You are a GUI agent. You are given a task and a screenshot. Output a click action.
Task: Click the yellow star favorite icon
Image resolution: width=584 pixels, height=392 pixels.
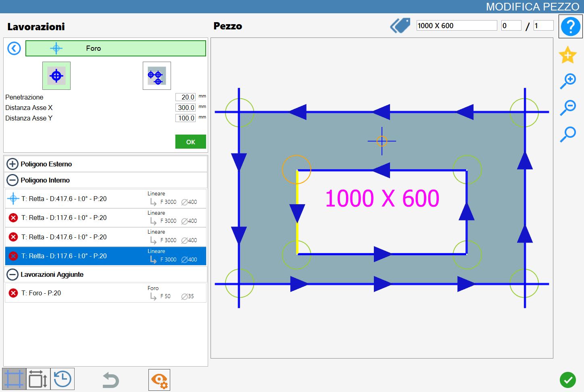click(x=567, y=55)
